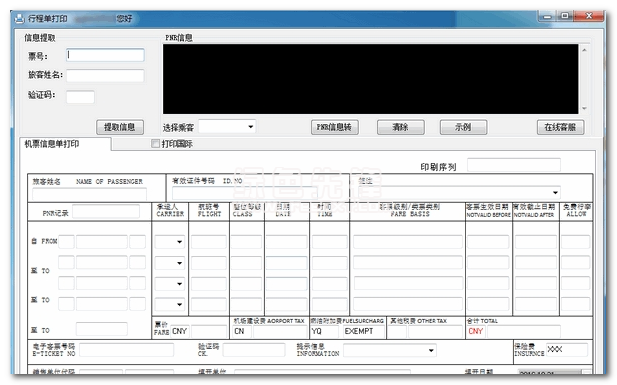Click the PNR scrollbar up arrow

(584, 50)
